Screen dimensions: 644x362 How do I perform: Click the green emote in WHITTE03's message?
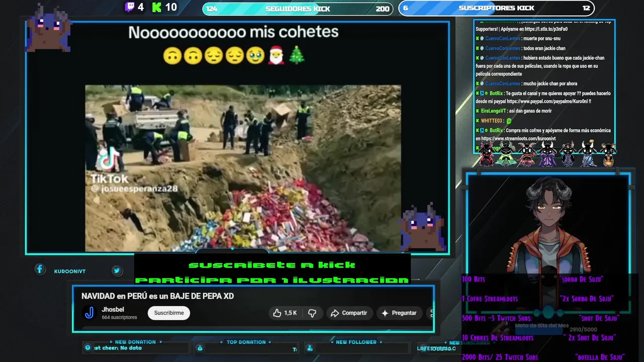509,121
